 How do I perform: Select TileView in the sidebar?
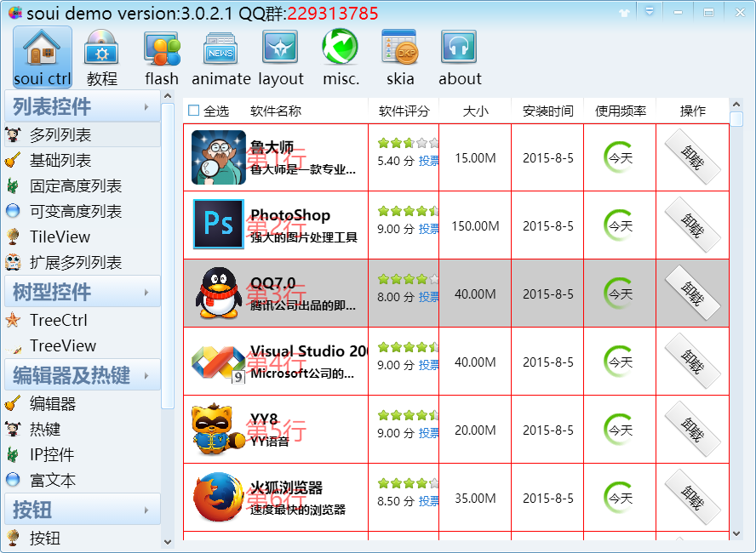[83, 237]
